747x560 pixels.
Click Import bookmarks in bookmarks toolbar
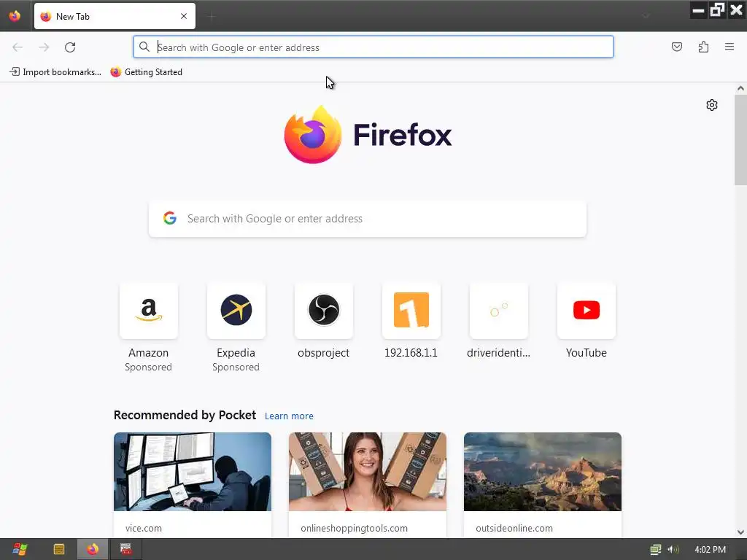pyautogui.click(x=55, y=72)
